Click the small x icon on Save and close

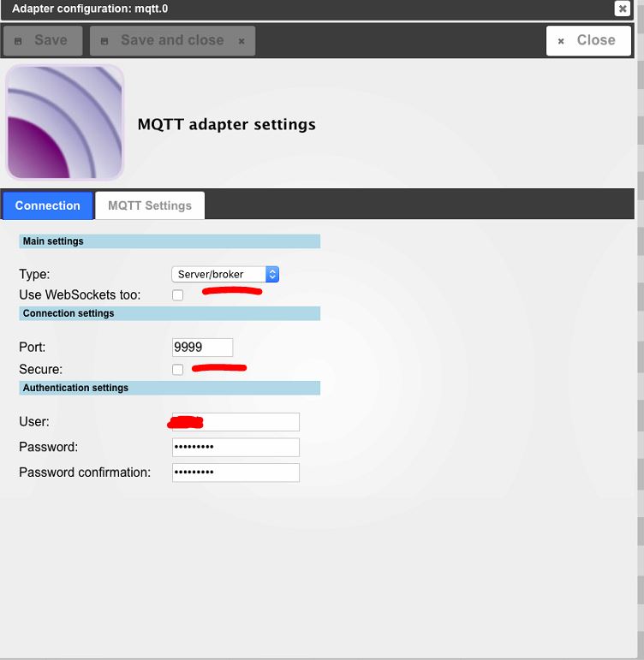[x=241, y=41]
